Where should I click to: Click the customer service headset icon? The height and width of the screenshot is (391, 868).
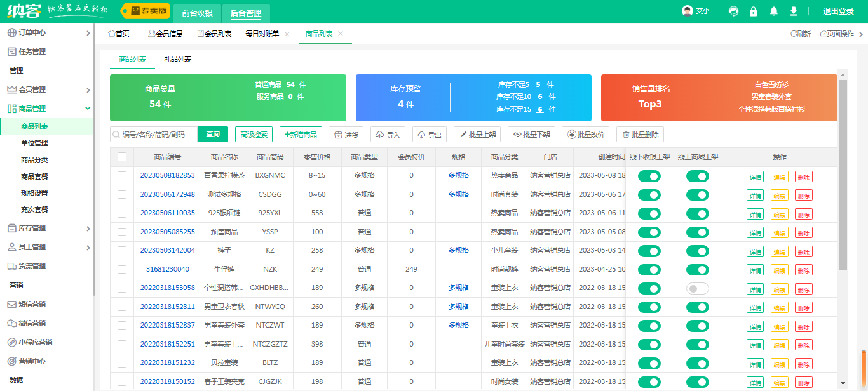coord(734,11)
